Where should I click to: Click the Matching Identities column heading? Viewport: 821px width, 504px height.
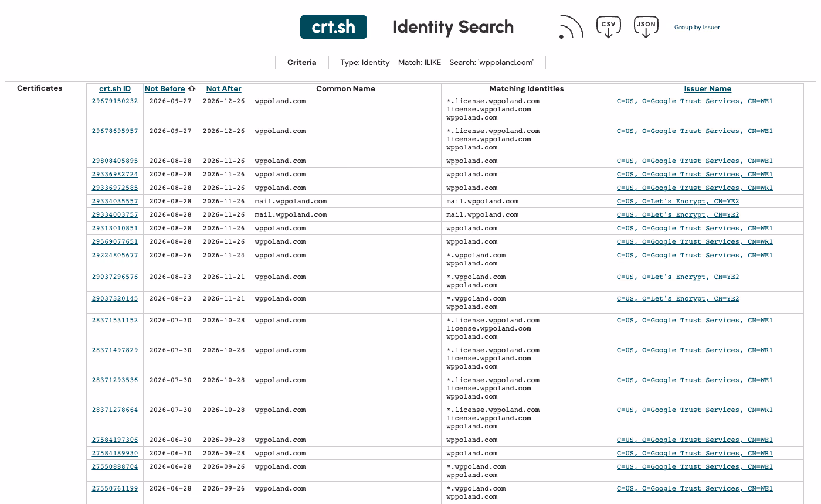click(x=527, y=89)
